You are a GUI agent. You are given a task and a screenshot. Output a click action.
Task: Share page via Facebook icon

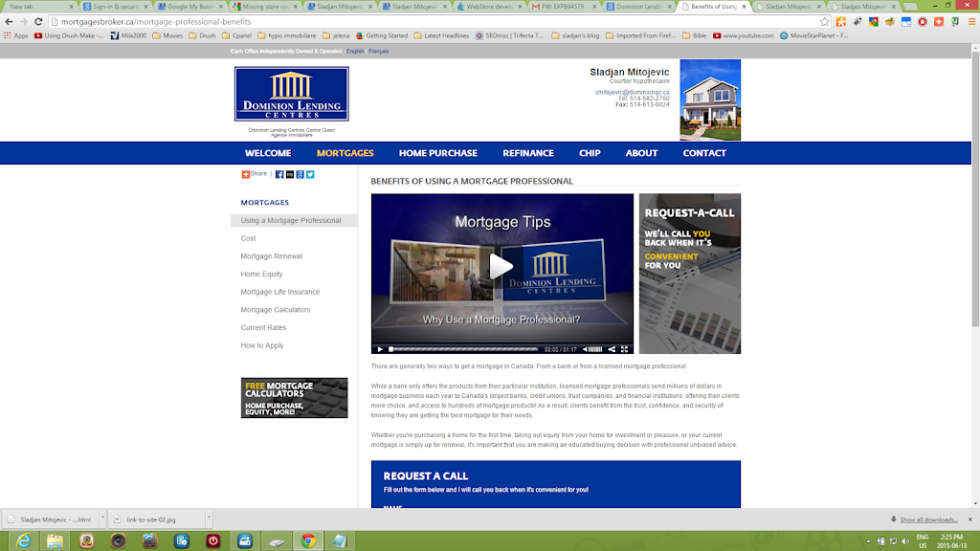279,174
